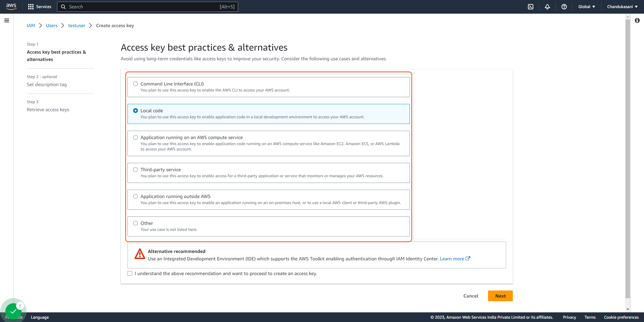Click the 'Alternative recommended' warning triangle icon
Viewport: 644px width, 322px height.
click(x=140, y=254)
